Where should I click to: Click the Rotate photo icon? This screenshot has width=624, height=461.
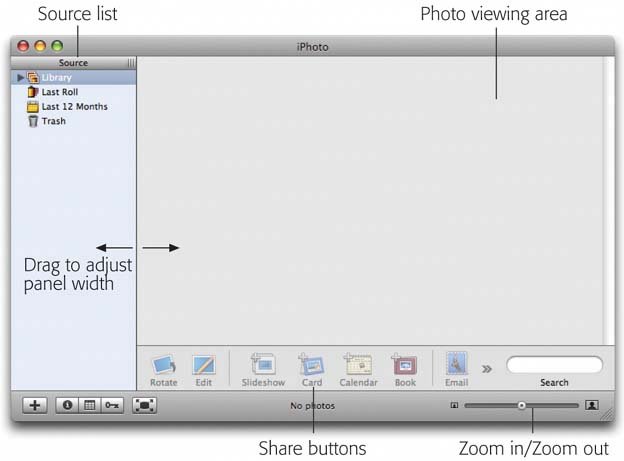(x=164, y=365)
